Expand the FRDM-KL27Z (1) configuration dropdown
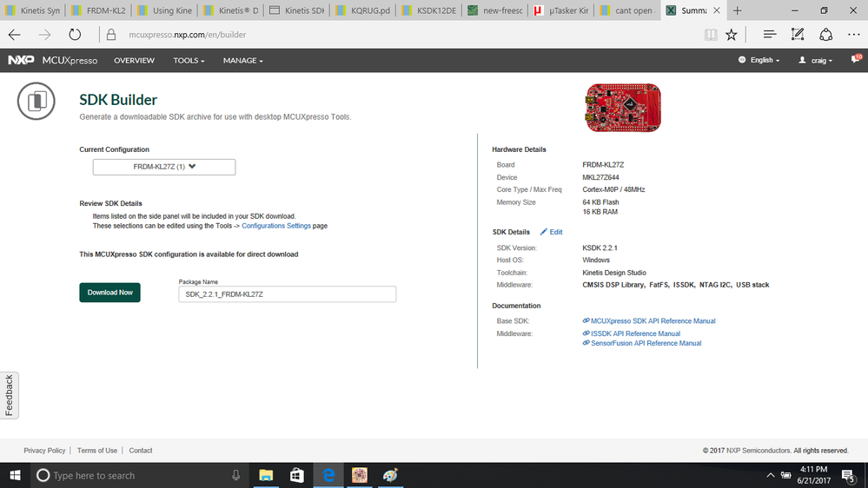The width and height of the screenshot is (868, 488). click(x=164, y=167)
